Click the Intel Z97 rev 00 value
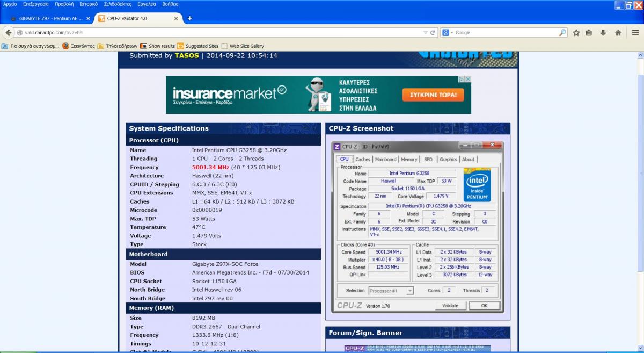This screenshot has height=353, width=644. coord(213,298)
